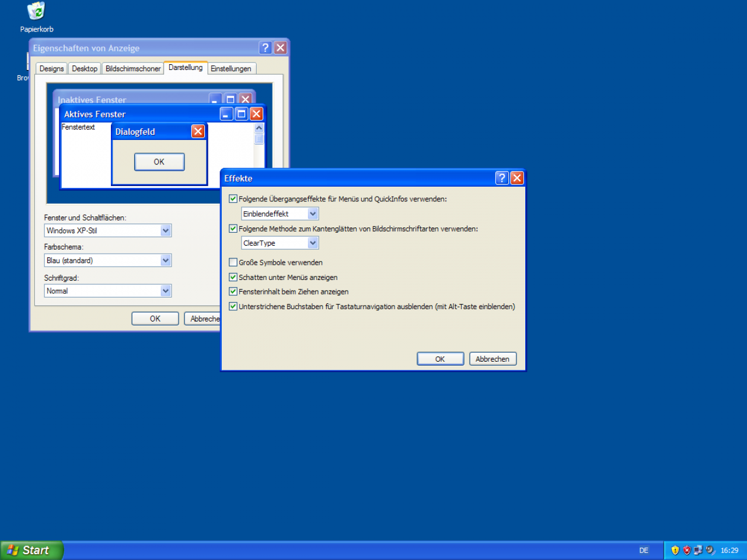Click close icon on Aktives Fenster preview
This screenshot has height=560, width=747.
coord(256,114)
